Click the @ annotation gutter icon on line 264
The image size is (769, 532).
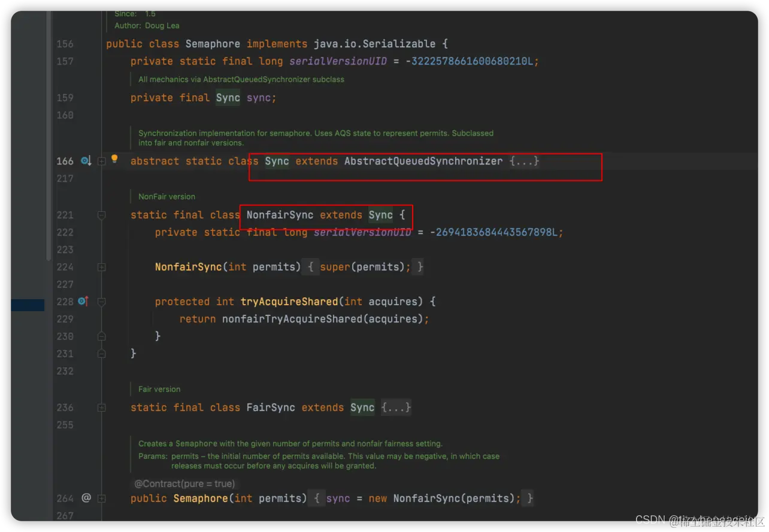click(86, 498)
